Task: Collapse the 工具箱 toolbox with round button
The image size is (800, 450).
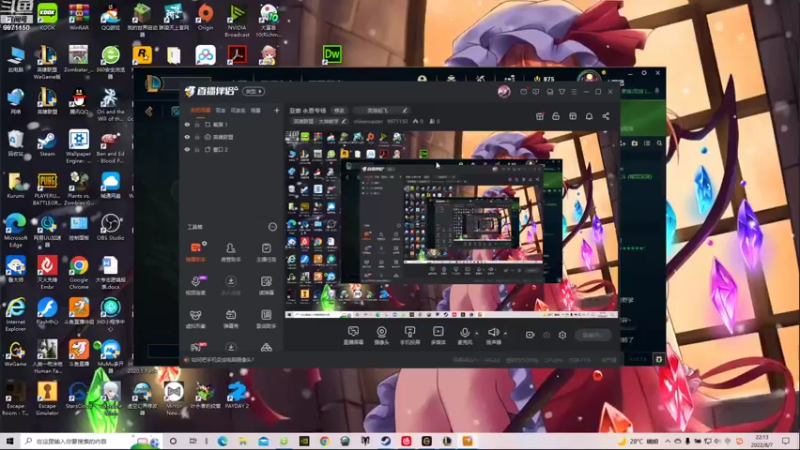Action: coord(272,227)
